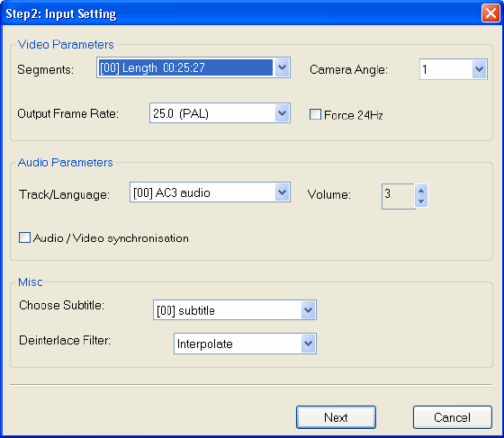Close the Step2: Input Setting dialog
The width and height of the screenshot is (504, 438).
pos(490,13)
